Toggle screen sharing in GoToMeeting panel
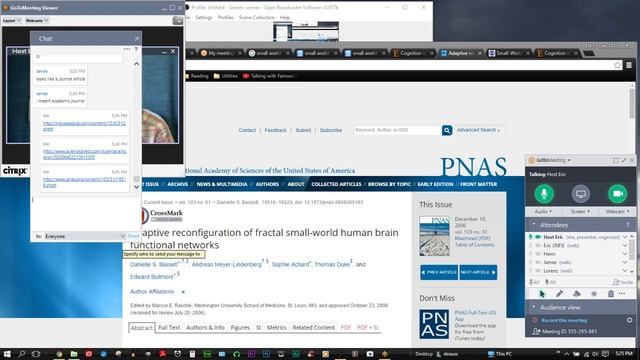This screenshot has width=640, height=360. pos(580,193)
